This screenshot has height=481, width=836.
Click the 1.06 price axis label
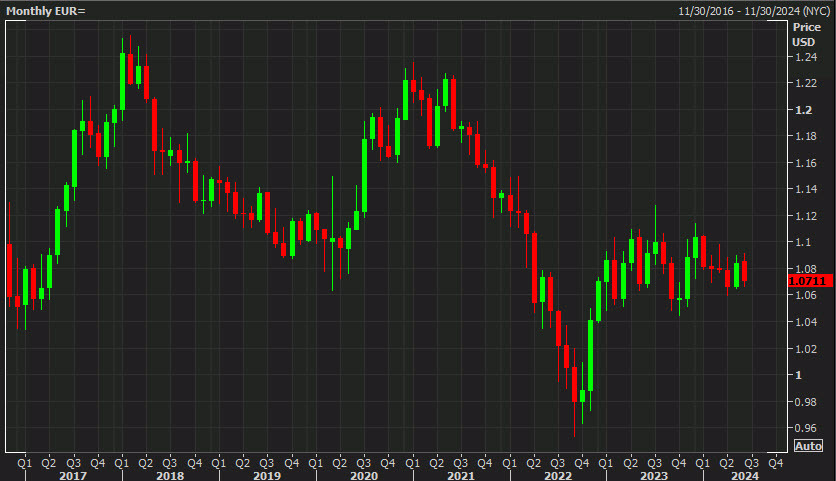click(x=806, y=295)
